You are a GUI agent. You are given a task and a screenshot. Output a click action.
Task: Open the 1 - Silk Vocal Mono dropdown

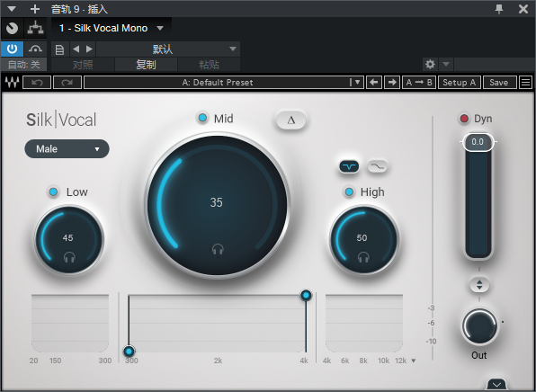tap(112, 28)
